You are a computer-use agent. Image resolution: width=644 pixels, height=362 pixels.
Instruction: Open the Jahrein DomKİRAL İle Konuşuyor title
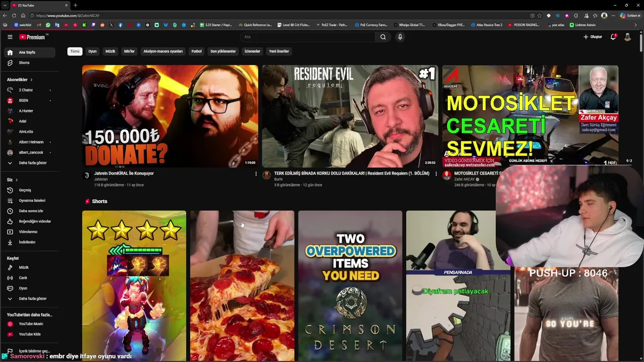pyautogui.click(x=124, y=173)
